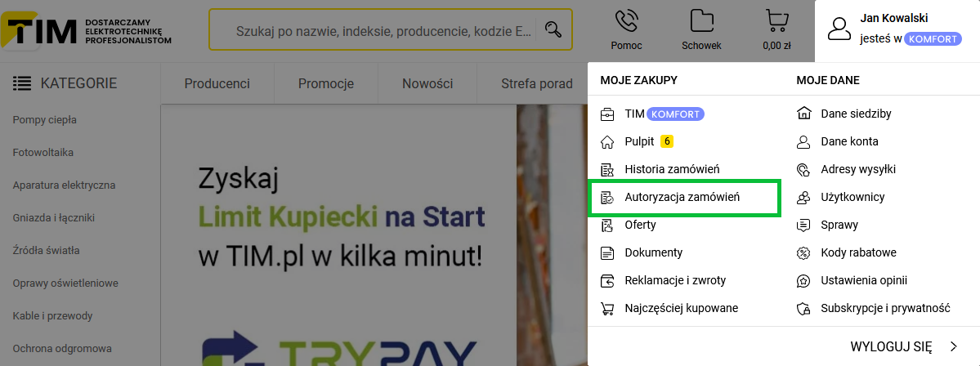Open Pompy ciepła category
Image resolution: width=980 pixels, height=366 pixels.
click(x=44, y=120)
